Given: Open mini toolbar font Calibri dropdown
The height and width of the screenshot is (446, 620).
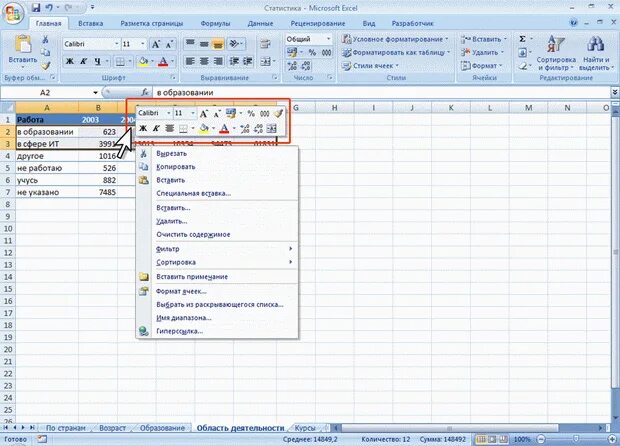Looking at the screenshot, I should pyautogui.click(x=169, y=113).
